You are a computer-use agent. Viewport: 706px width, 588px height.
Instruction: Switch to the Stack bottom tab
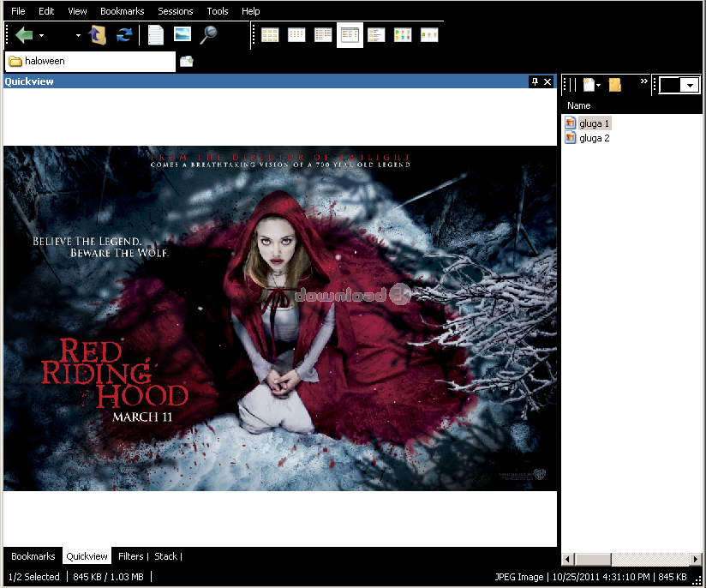point(166,556)
